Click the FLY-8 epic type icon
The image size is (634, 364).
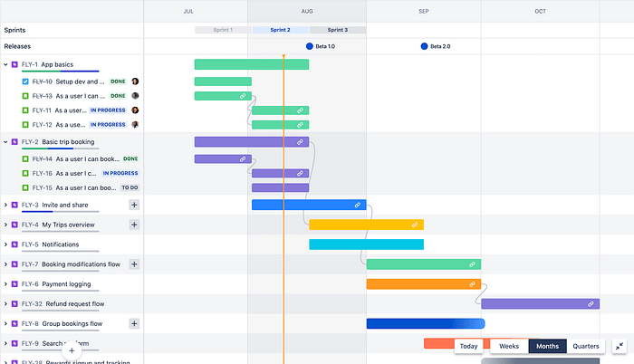[14, 324]
